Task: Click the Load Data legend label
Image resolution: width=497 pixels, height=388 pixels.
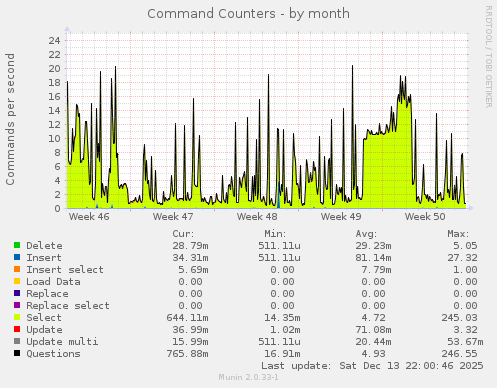Action: (x=53, y=282)
